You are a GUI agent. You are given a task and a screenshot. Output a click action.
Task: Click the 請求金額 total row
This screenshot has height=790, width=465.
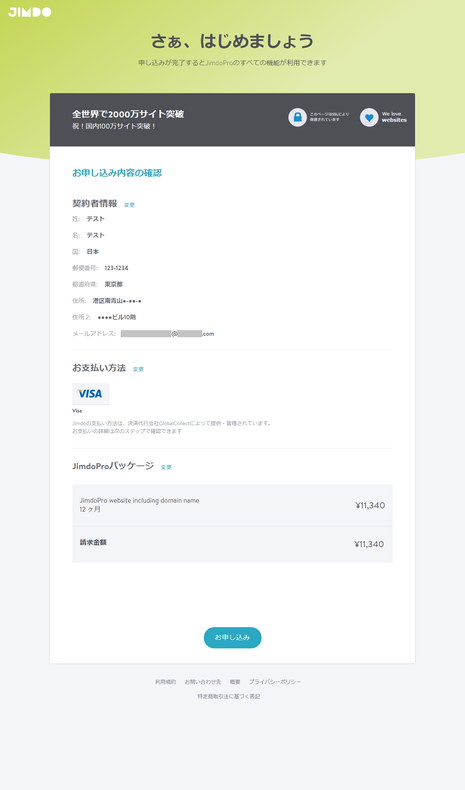click(232, 544)
